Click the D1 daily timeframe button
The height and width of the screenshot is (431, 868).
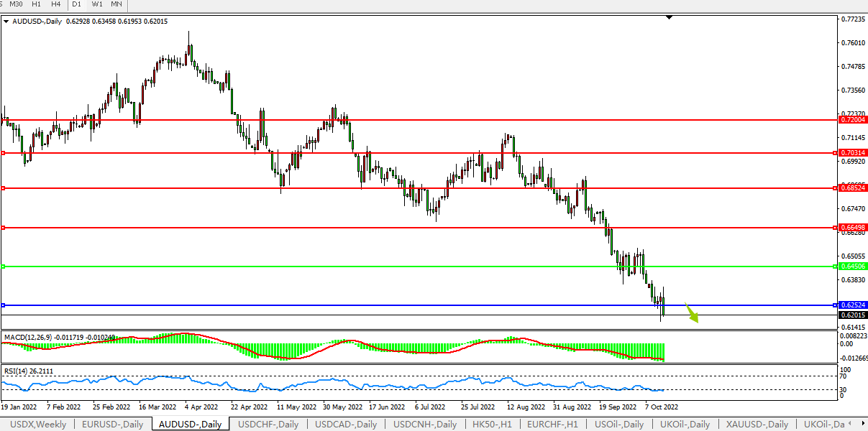point(77,4)
